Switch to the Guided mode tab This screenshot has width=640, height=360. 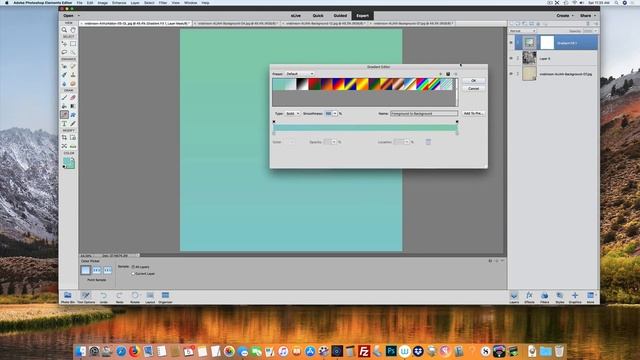(340, 16)
